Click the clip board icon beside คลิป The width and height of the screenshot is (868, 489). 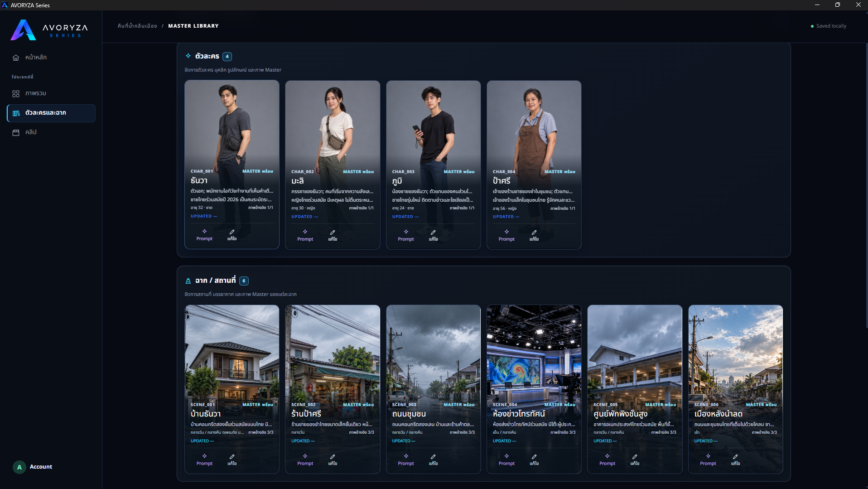[16, 132]
